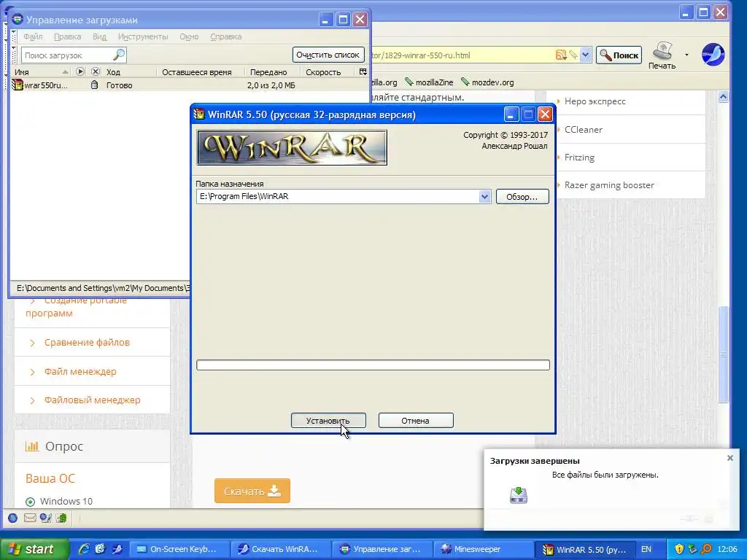Click the orange Скачать download button
The height and width of the screenshot is (560, 747).
pos(252,491)
